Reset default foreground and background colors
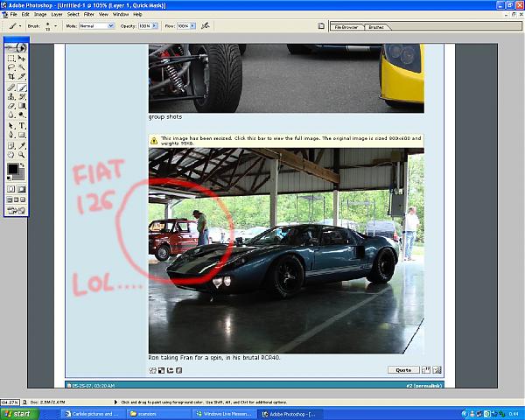 (10, 178)
